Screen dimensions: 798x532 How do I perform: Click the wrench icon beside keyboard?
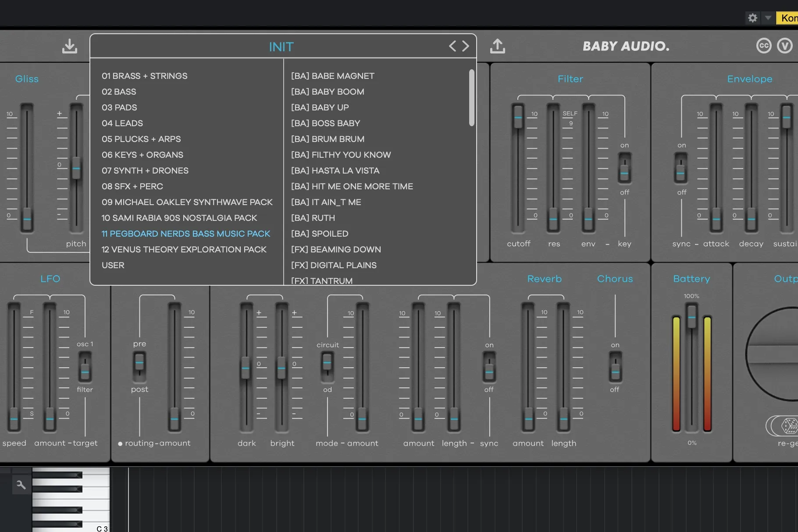click(21, 485)
